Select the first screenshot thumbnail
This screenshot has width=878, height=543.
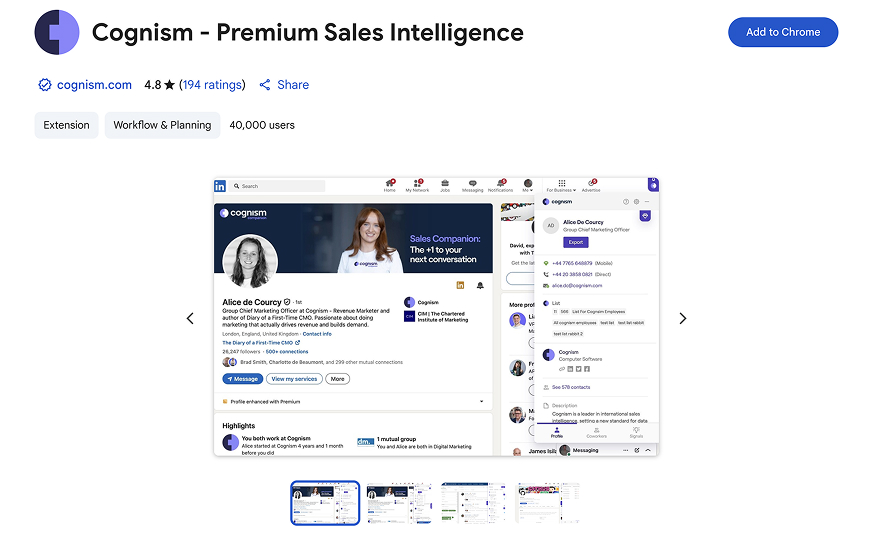coord(325,503)
